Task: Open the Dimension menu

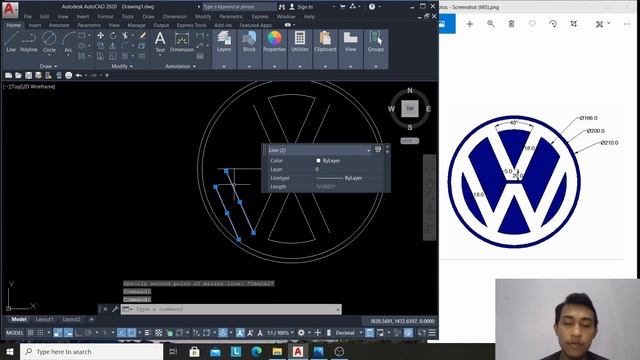Action: tap(174, 17)
